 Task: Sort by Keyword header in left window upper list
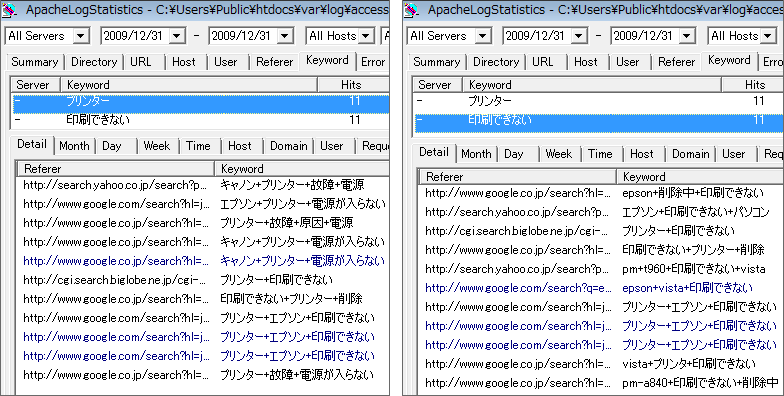(x=189, y=85)
